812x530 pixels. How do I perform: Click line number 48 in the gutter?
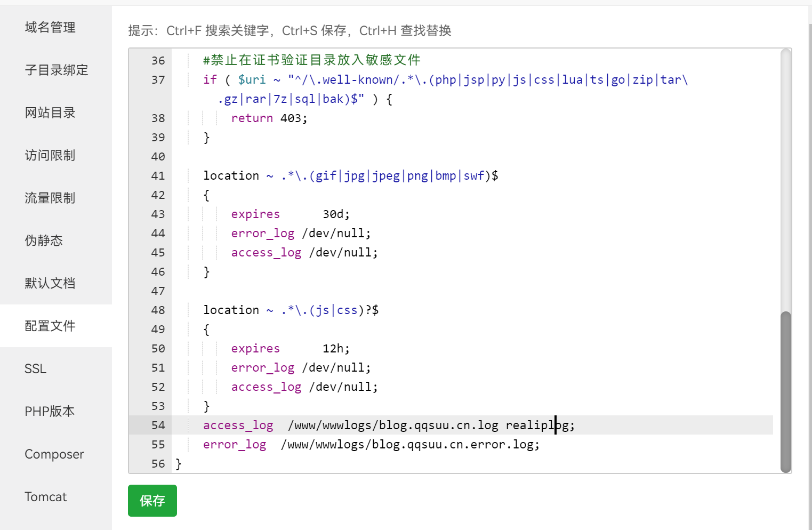pyautogui.click(x=158, y=310)
